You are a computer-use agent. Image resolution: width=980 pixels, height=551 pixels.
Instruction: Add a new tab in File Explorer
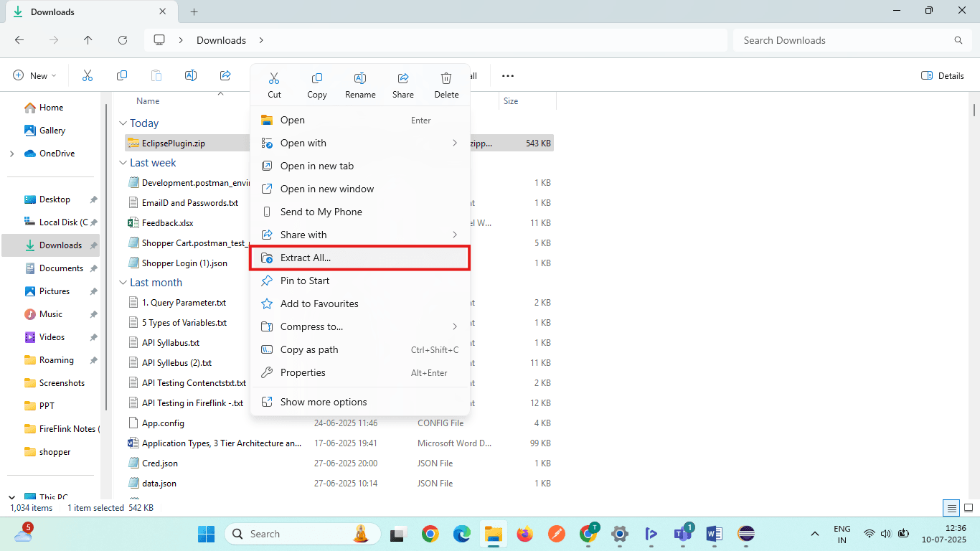point(194,11)
